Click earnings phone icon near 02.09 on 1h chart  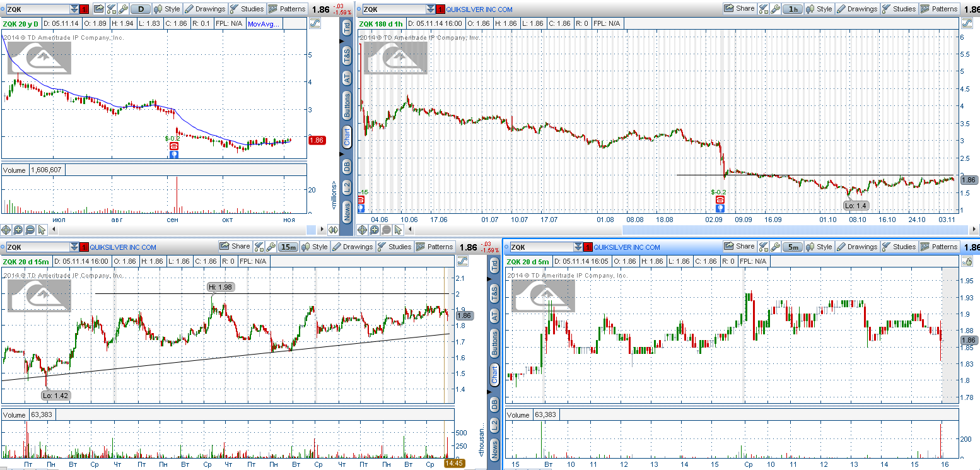[x=720, y=199]
